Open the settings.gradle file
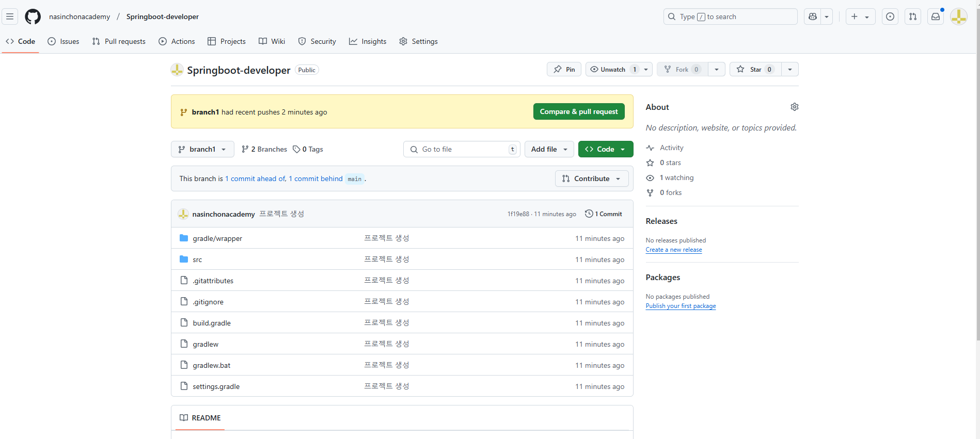Image resolution: width=980 pixels, height=439 pixels. [x=216, y=386]
